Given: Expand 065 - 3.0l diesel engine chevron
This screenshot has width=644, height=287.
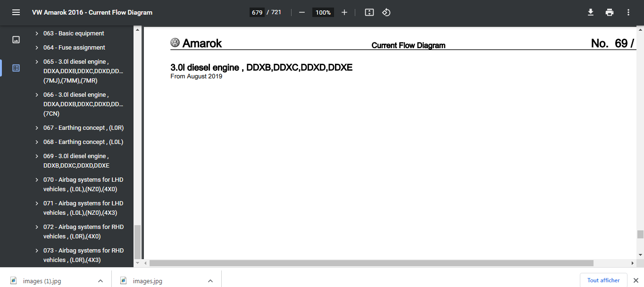Looking at the screenshot, I should (37, 62).
